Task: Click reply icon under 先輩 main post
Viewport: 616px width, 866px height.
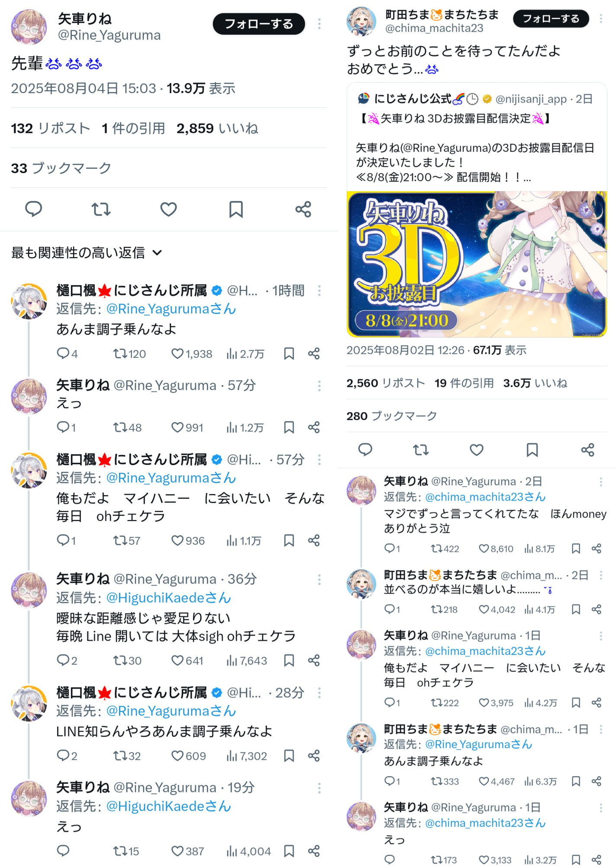Action: pos(33,209)
